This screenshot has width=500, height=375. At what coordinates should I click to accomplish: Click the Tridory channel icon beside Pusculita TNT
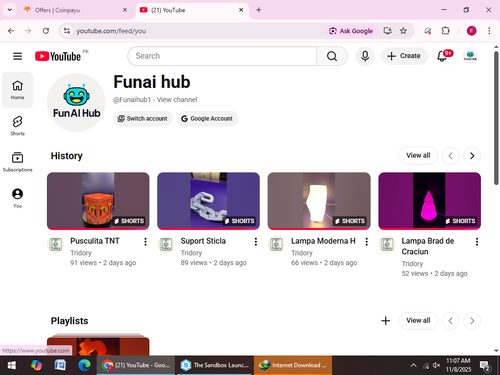[x=55, y=244]
